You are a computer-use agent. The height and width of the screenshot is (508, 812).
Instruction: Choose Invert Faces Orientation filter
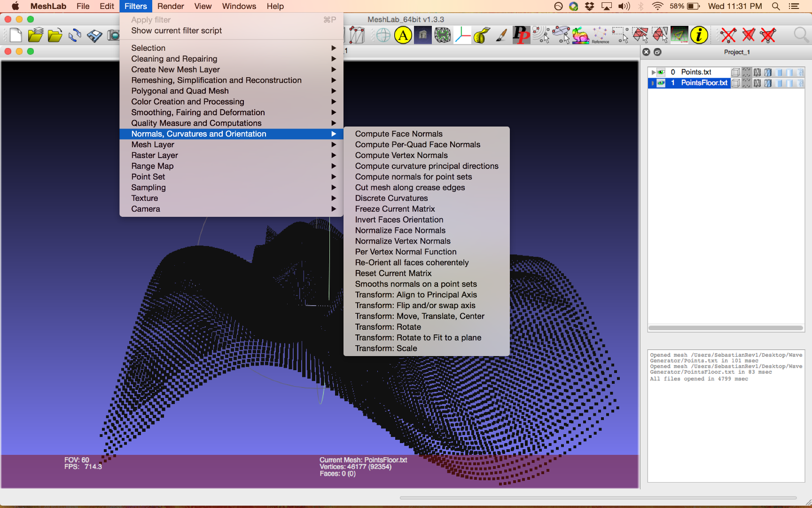399,219
